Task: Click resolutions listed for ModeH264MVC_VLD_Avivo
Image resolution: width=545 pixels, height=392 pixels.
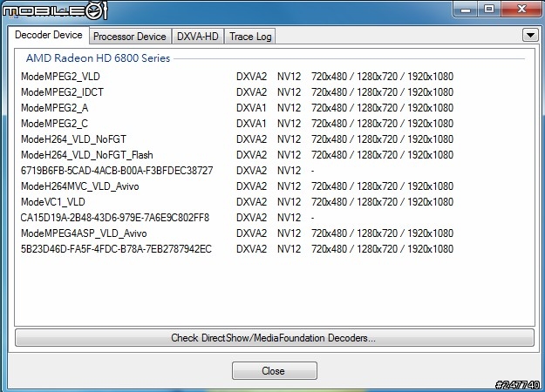Action: pos(382,186)
